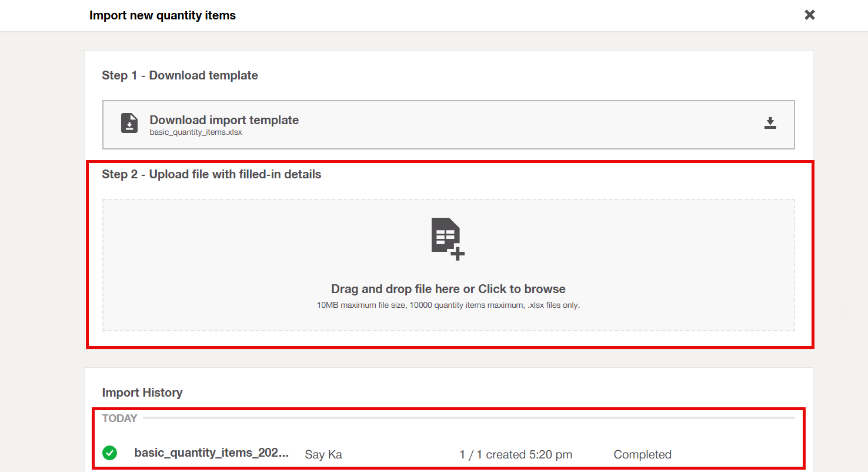Click the download arrow icon on the template row

click(770, 123)
